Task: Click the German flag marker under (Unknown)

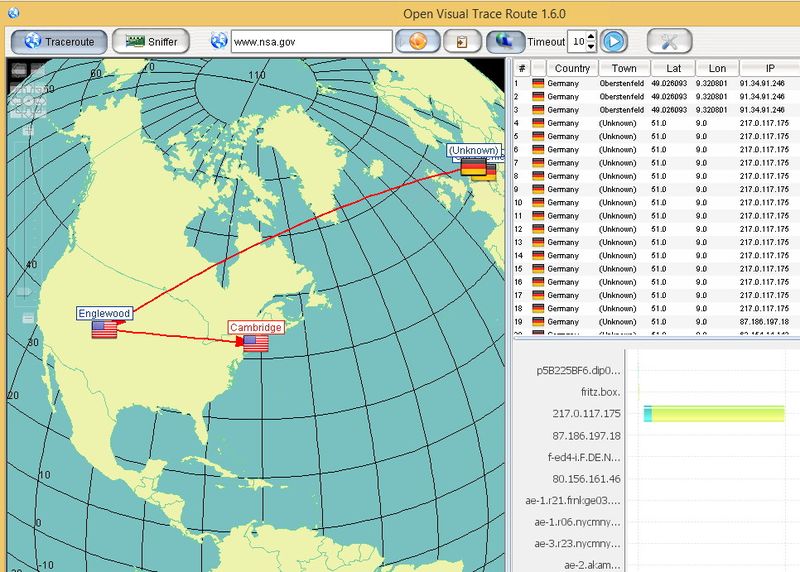Action: [x=473, y=166]
